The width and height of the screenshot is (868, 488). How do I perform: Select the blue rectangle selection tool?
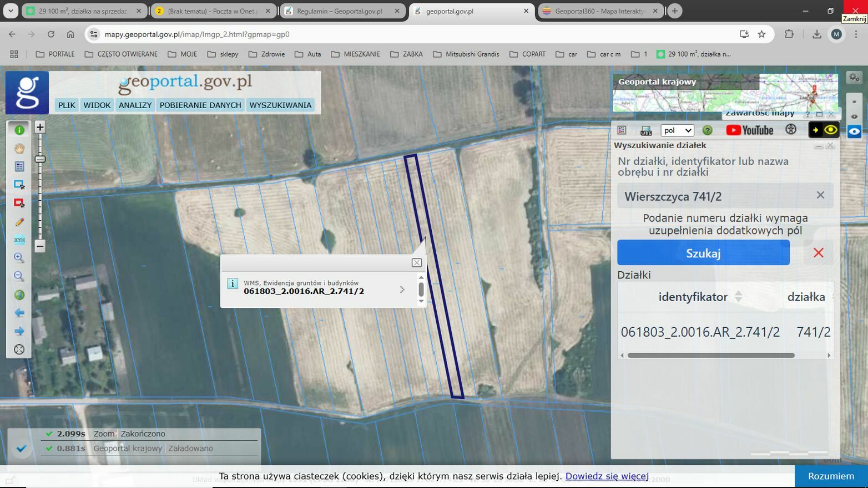coord(19,185)
